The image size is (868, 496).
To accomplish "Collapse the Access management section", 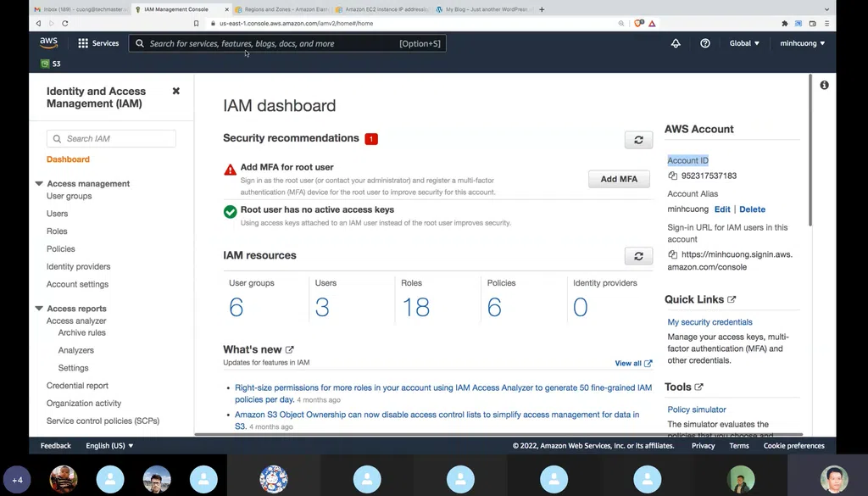I will [39, 183].
